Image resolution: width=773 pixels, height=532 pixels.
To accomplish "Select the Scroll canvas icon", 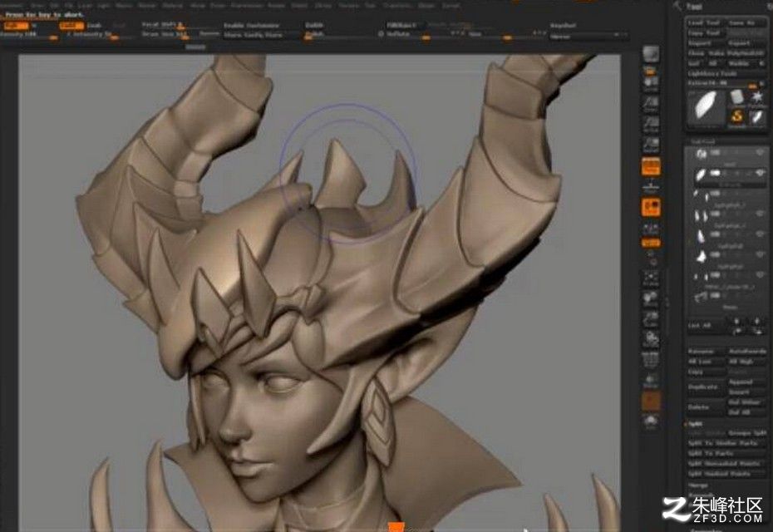I will click(x=651, y=84).
